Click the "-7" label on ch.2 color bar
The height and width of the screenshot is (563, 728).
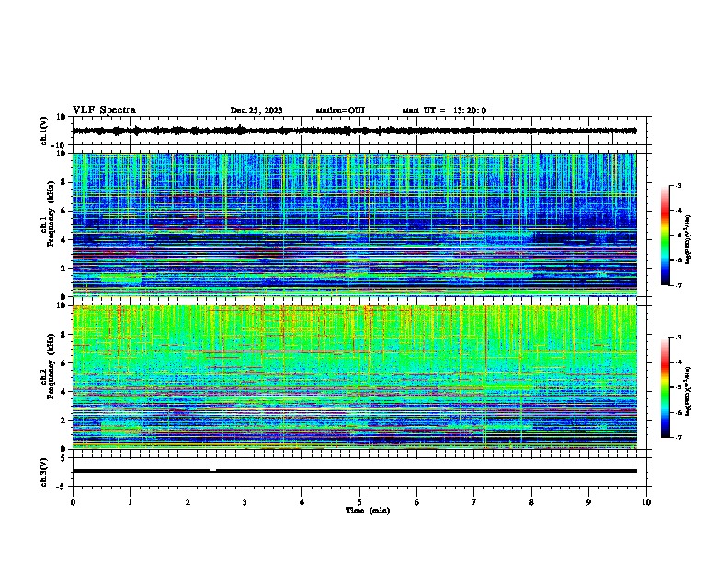677,437
